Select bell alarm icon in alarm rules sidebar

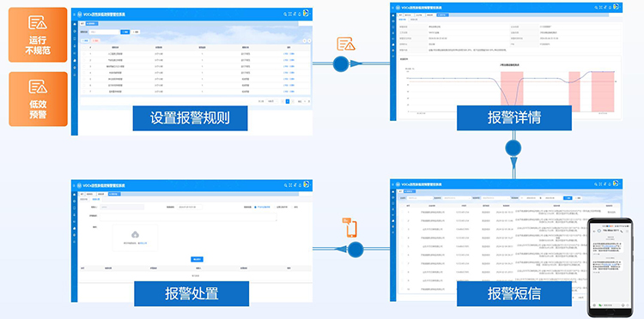(75, 61)
